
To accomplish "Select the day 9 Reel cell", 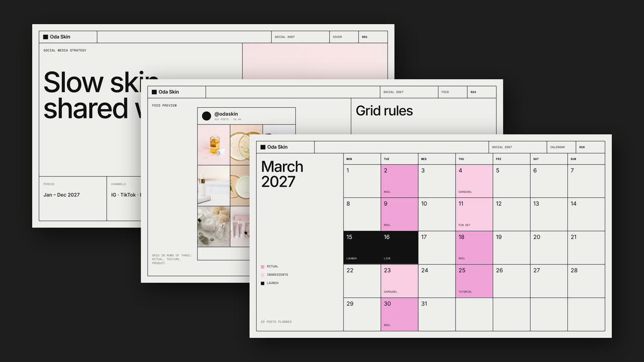I will [x=399, y=215].
